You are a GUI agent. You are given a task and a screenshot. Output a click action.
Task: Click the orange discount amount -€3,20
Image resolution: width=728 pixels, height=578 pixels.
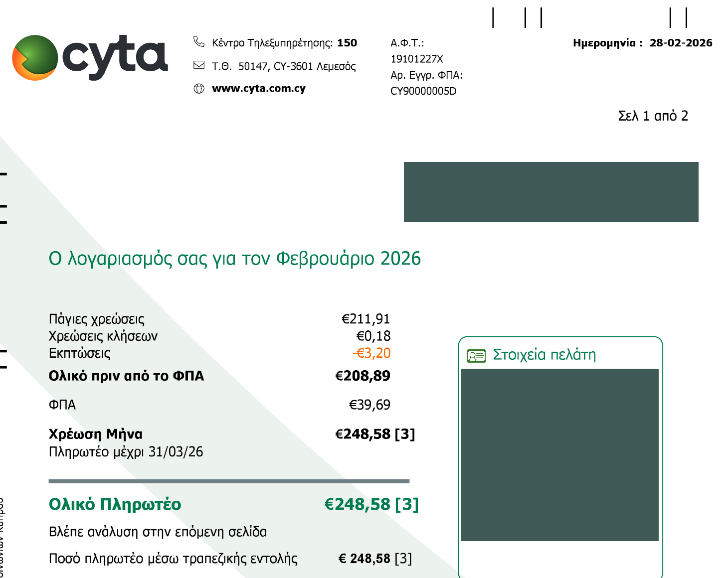click(371, 353)
